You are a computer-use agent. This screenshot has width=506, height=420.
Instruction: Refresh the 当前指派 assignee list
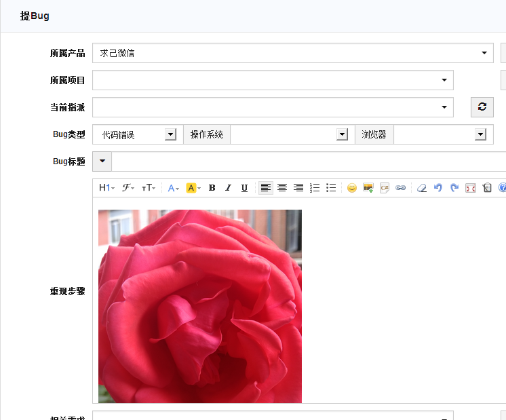(482, 107)
